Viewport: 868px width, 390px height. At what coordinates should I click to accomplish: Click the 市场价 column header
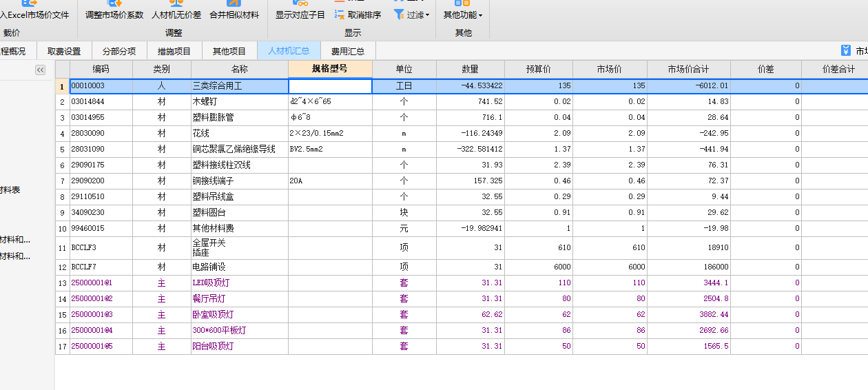[610, 70]
